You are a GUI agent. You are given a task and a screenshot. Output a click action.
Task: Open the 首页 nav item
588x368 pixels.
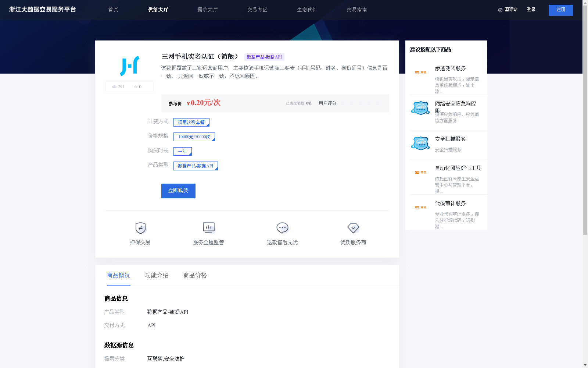[113, 10]
